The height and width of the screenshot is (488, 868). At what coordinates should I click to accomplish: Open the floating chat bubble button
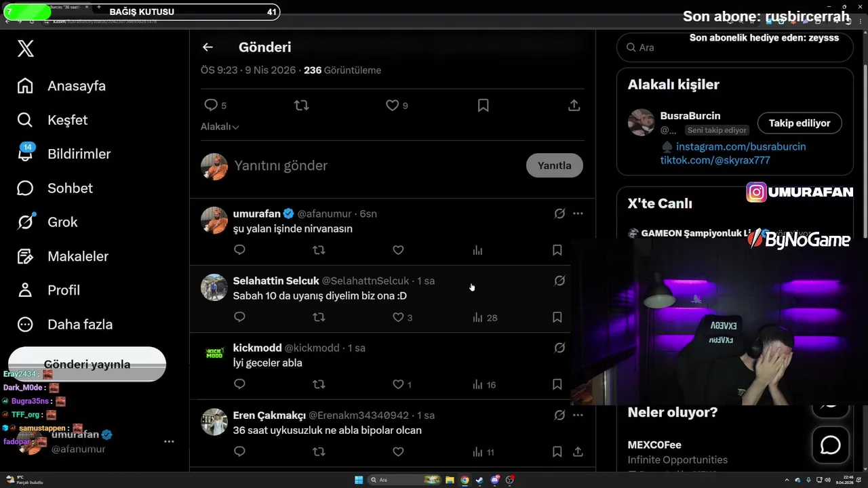coord(831,445)
